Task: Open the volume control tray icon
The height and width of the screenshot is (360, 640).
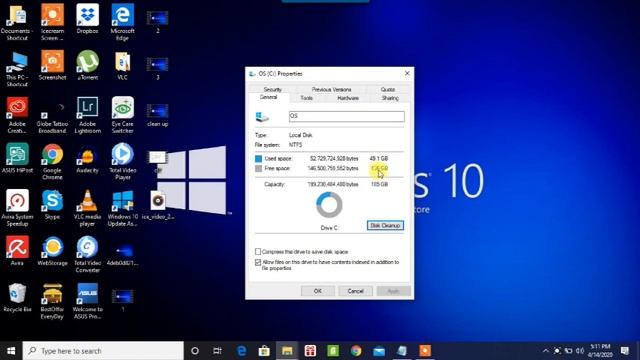Action: 580,351
